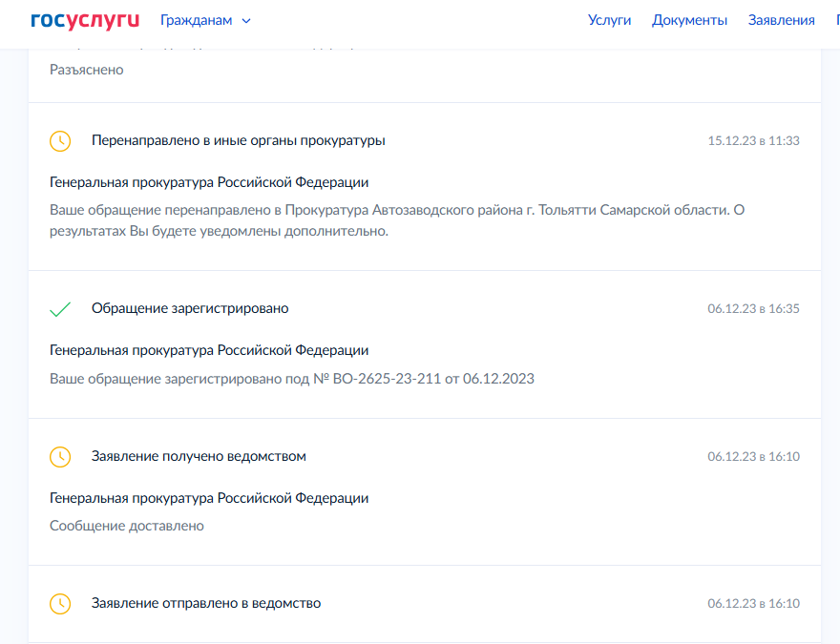Click the timestamp 06.12.23 в 16:35
840x644 pixels.
753,309
